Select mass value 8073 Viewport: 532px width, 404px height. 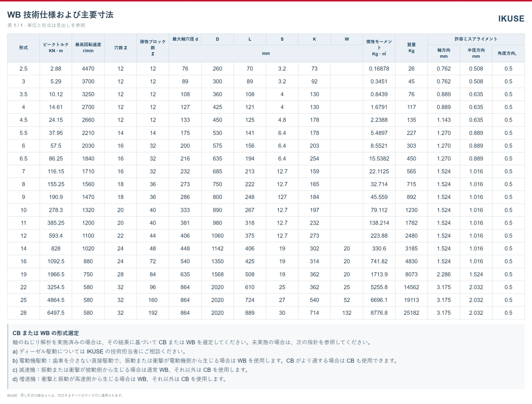411,274
